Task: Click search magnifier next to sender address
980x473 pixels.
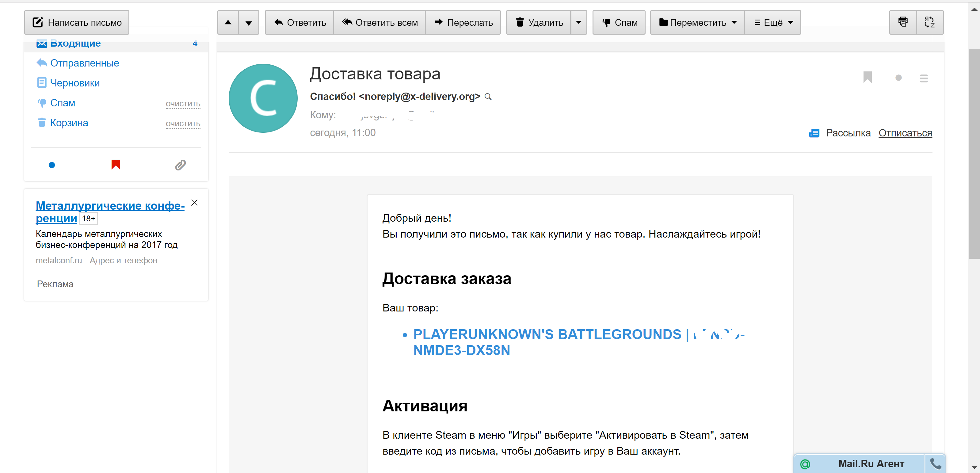Action: [488, 97]
